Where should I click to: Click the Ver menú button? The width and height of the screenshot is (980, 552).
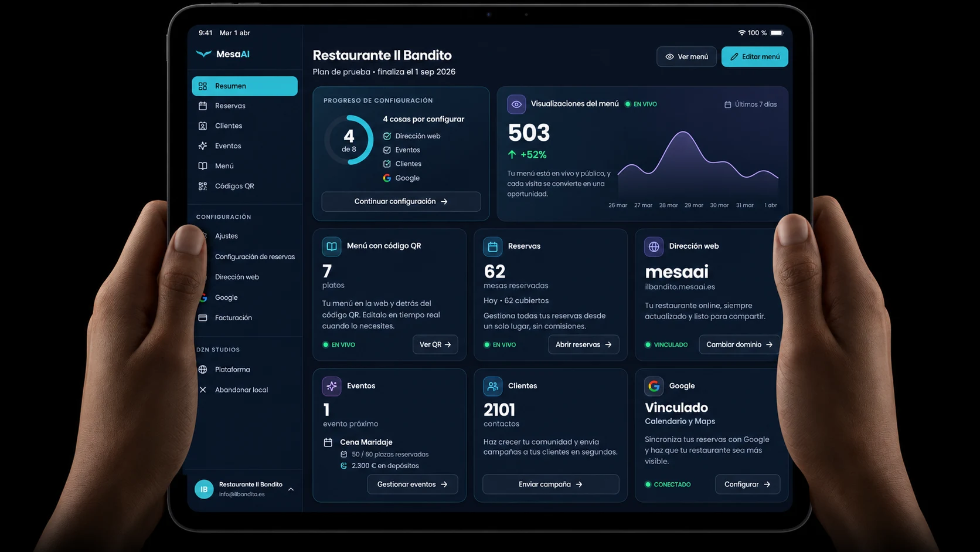coord(686,57)
